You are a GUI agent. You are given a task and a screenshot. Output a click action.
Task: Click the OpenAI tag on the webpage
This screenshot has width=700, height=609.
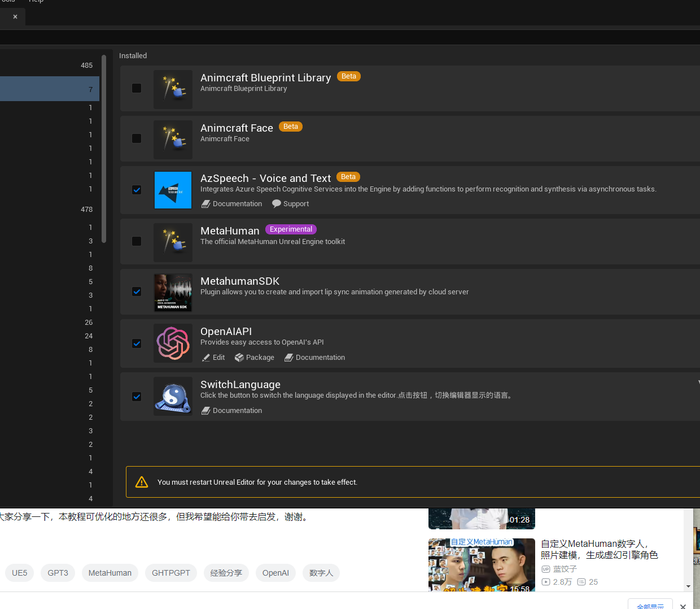tap(275, 573)
